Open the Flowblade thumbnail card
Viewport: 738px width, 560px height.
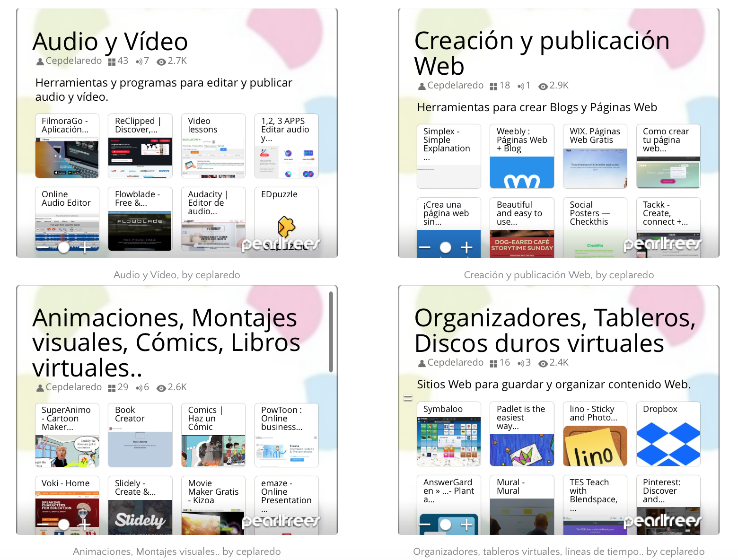[140, 231]
